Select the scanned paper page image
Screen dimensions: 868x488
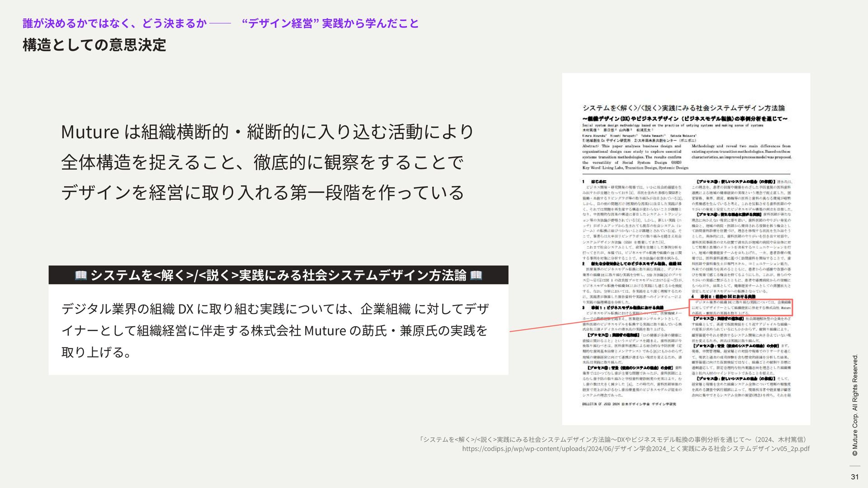686,249
